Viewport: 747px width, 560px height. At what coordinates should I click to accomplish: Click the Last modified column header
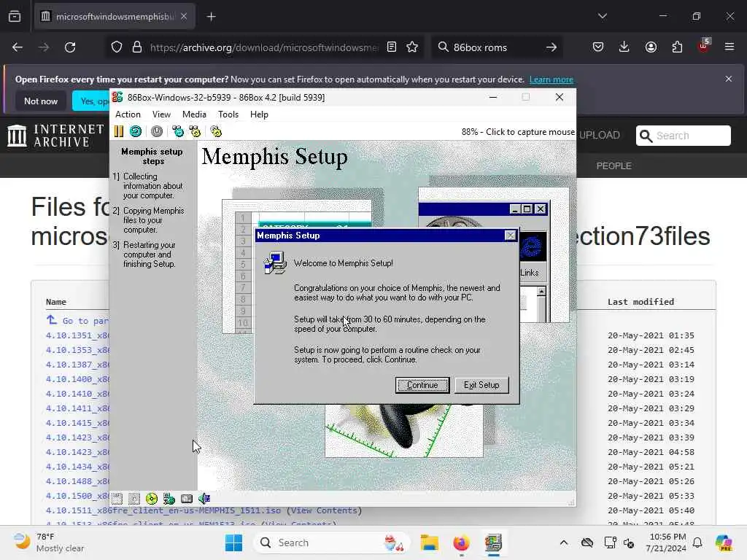[x=640, y=302]
